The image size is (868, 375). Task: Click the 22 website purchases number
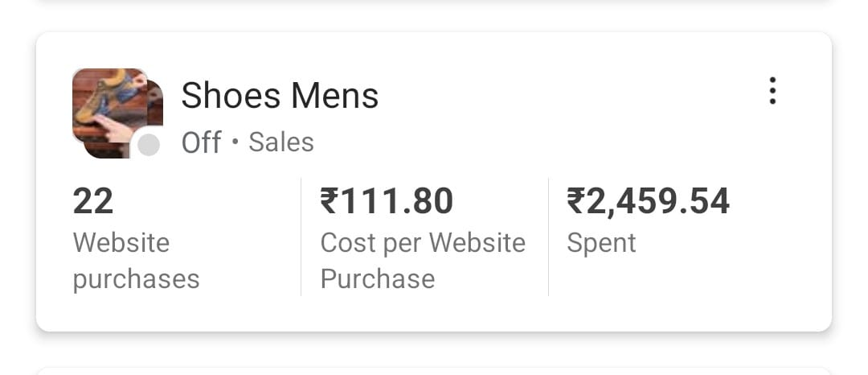93,201
